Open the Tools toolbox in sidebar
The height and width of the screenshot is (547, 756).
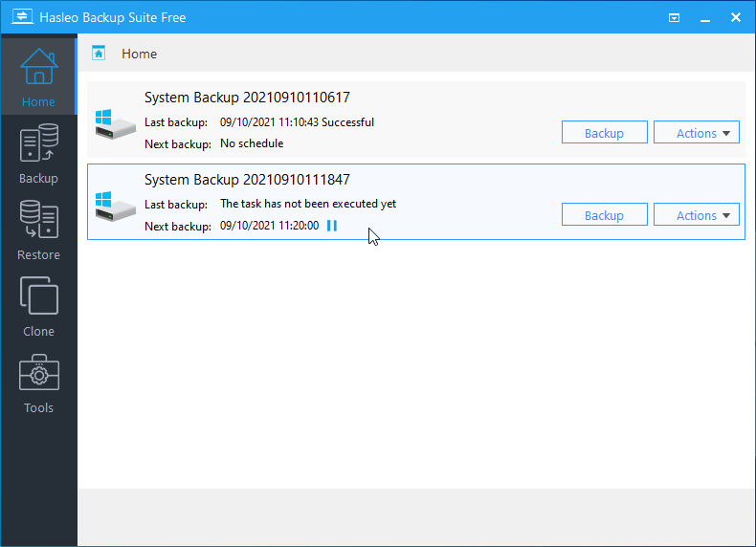point(38,383)
